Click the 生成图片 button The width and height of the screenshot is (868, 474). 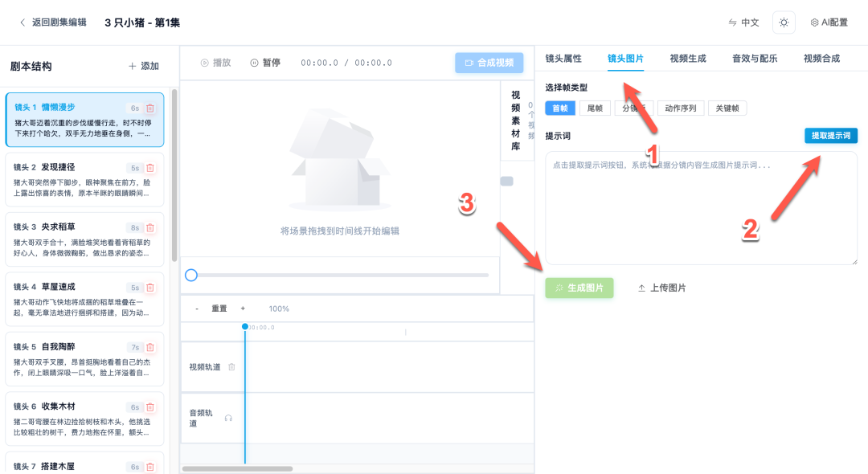pyautogui.click(x=579, y=288)
